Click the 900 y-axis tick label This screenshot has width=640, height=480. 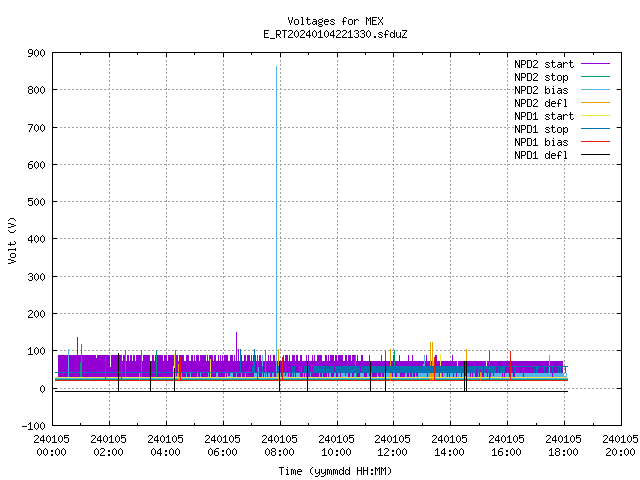(x=36, y=53)
